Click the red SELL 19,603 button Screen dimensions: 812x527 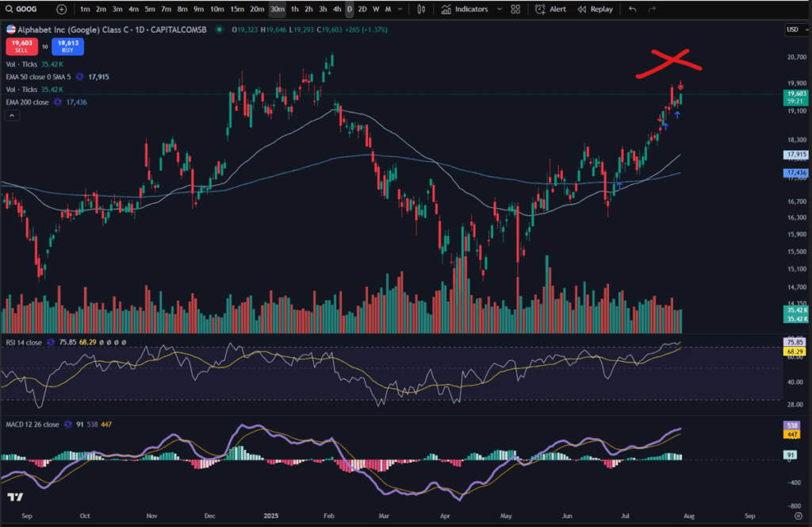tap(21, 46)
